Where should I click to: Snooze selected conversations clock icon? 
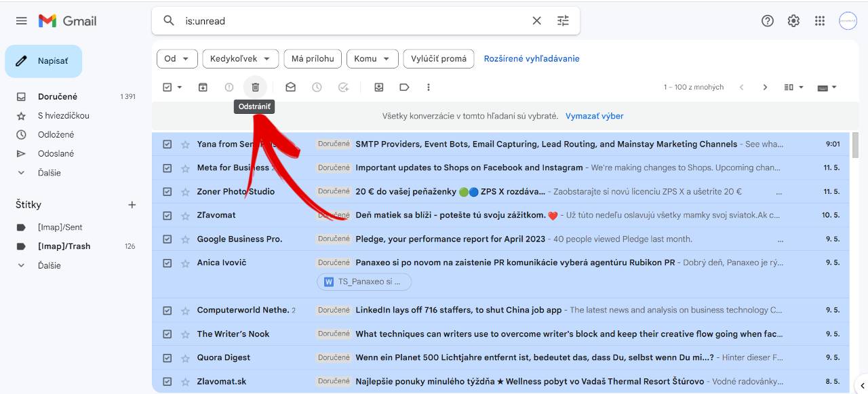pos(317,87)
